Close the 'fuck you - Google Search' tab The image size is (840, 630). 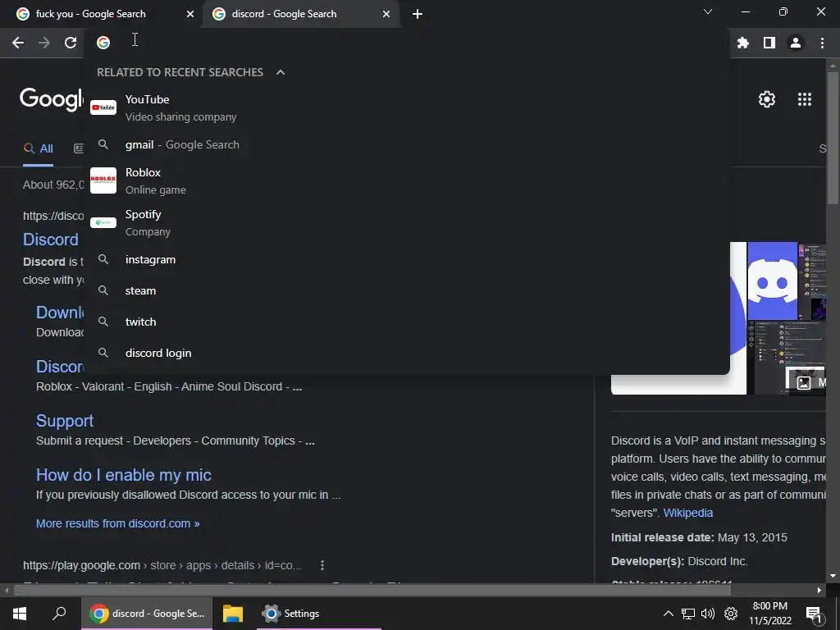click(x=190, y=14)
